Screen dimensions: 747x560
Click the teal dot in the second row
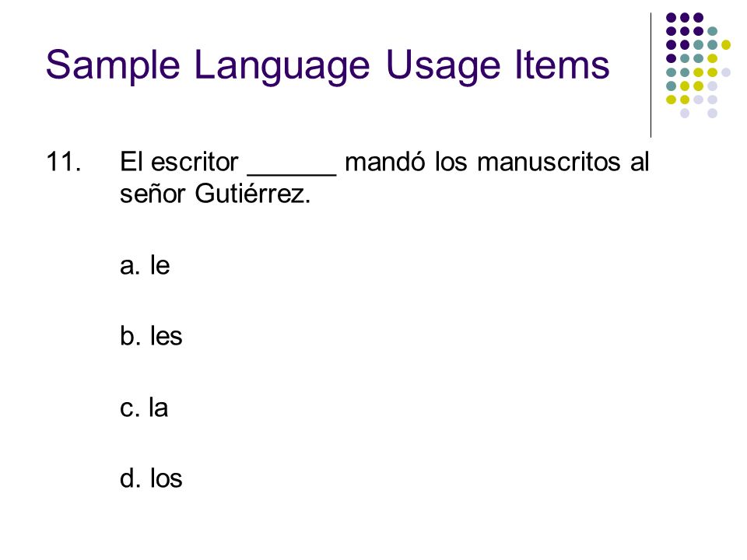click(x=712, y=31)
